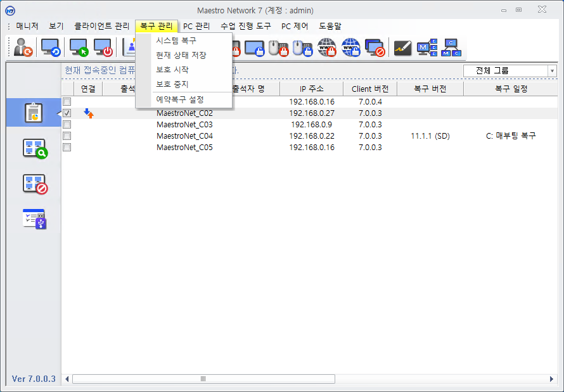Screen dimensions: 564x392
Task: Open the blocked monitors sidebar icon
Action: [34, 184]
